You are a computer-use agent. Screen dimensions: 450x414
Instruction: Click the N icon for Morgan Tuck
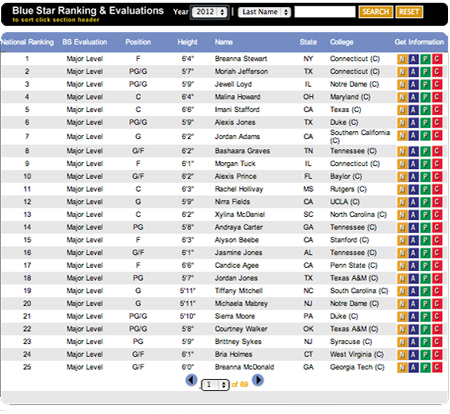pyautogui.click(x=402, y=164)
